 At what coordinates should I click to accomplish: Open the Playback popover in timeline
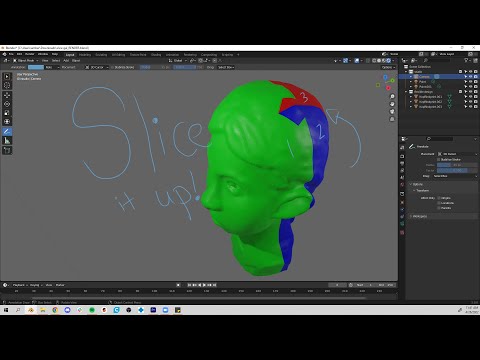(20, 285)
